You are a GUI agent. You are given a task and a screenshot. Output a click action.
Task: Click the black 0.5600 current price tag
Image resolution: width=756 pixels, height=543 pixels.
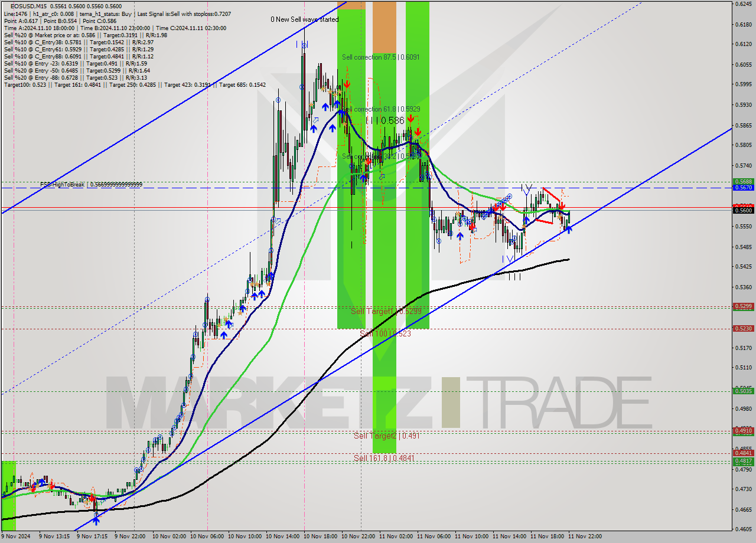(743, 210)
